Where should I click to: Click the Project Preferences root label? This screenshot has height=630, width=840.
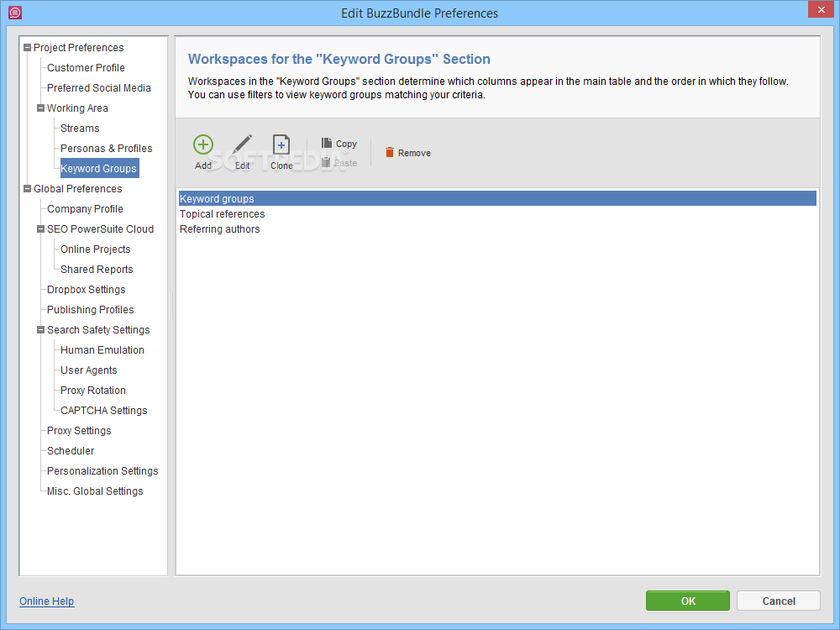(x=78, y=48)
